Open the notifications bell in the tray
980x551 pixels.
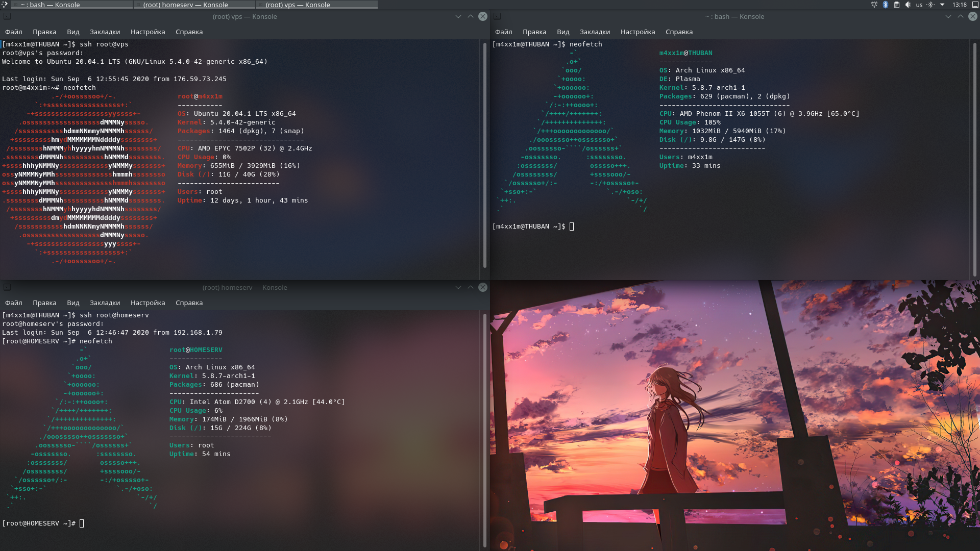pyautogui.click(x=874, y=5)
